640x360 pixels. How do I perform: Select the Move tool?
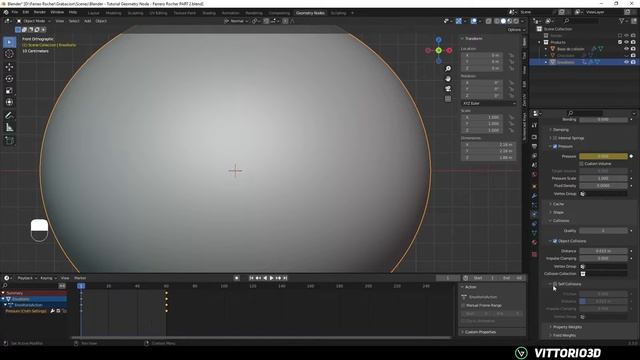click(9, 67)
